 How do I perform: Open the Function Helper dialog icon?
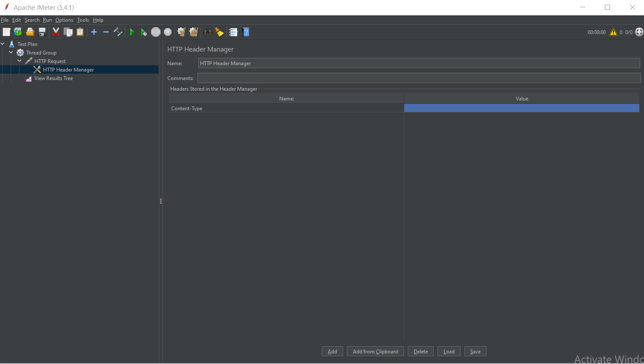pyautogui.click(x=233, y=32)
